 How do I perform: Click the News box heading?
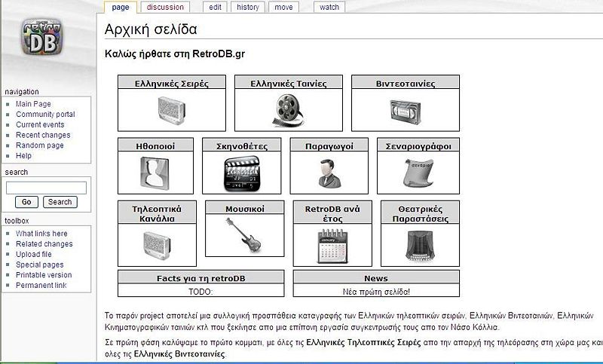tap(375, 278)
